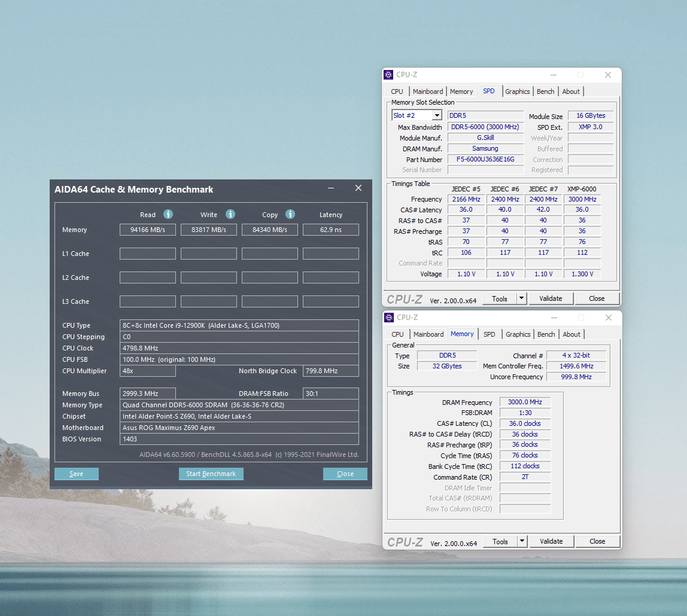Click the Copy info icon in AIDA64
Image resolution: width=687 pixels, height=616 pixels.
point(290,214)
